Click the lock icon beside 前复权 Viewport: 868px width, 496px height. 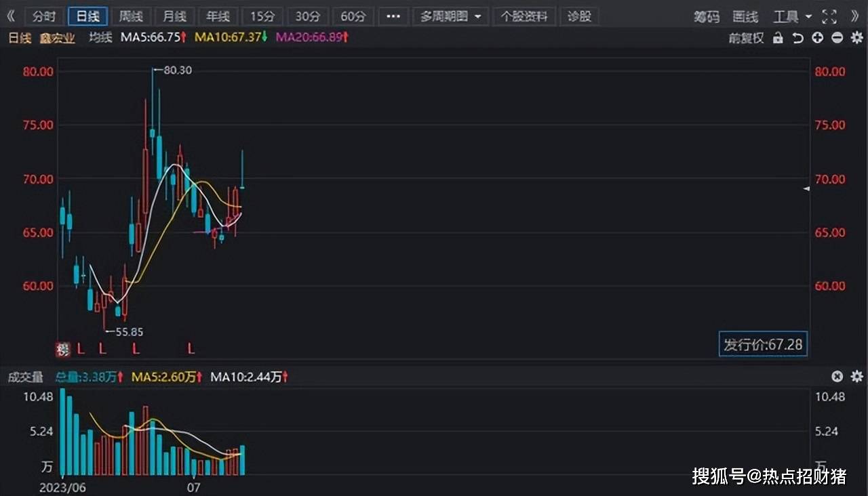tap(778, 38)
